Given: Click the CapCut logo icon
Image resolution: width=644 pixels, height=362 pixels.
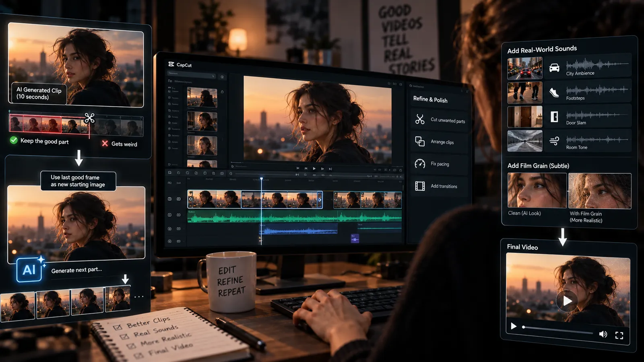Looking at the screenshot, I should [x=171, y=64].
